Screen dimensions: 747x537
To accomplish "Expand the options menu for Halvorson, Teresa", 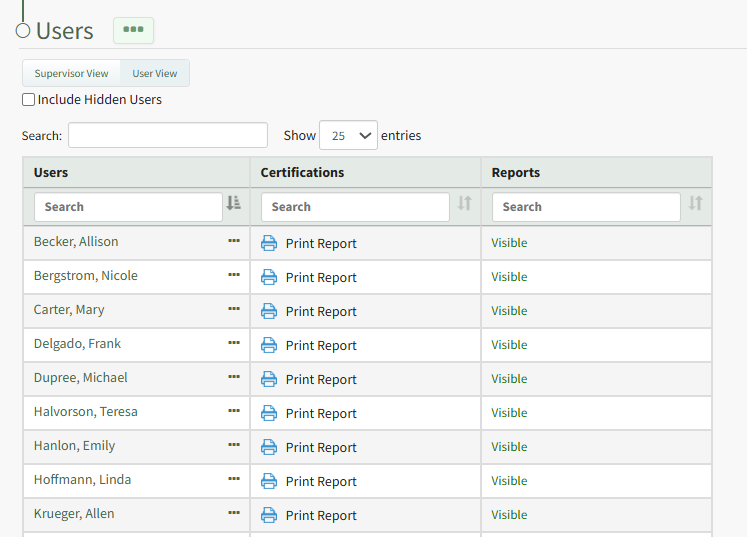I will click(234, 411).
